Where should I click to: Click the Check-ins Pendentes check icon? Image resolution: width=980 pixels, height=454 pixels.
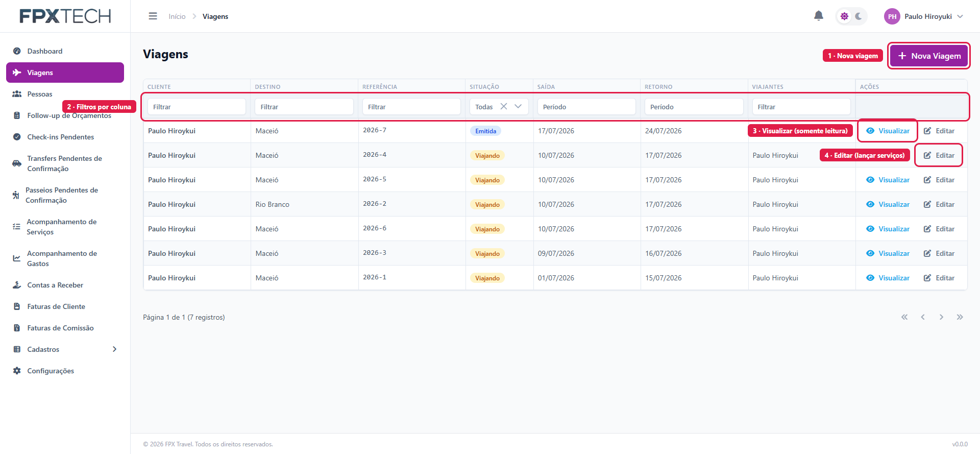point(17,137)
